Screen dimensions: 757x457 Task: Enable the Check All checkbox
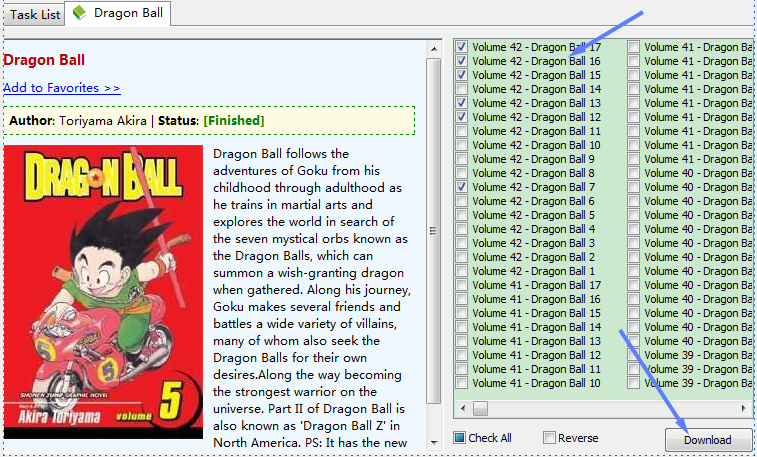(460, 438)
